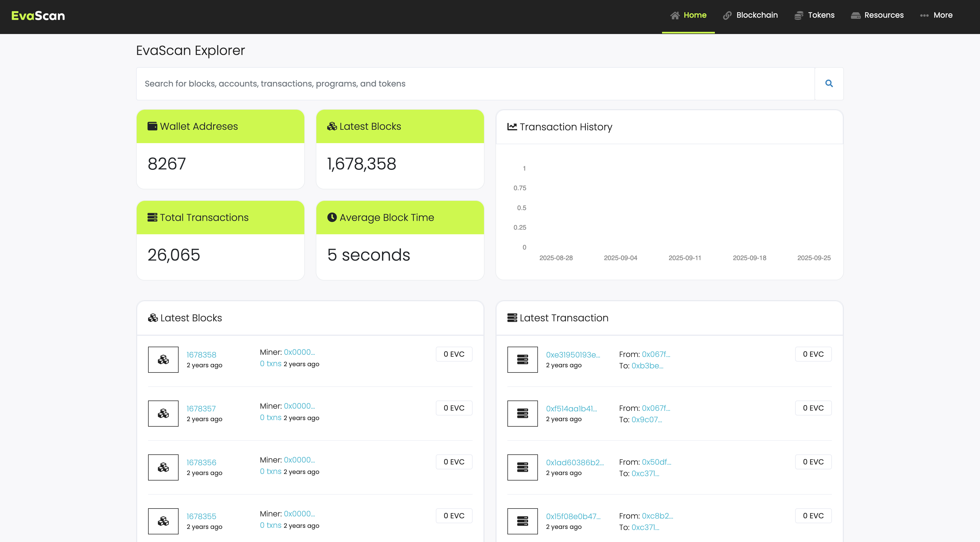
Task: Click the transaction icon next to 0xe31950193e
Action: point(522,359)
